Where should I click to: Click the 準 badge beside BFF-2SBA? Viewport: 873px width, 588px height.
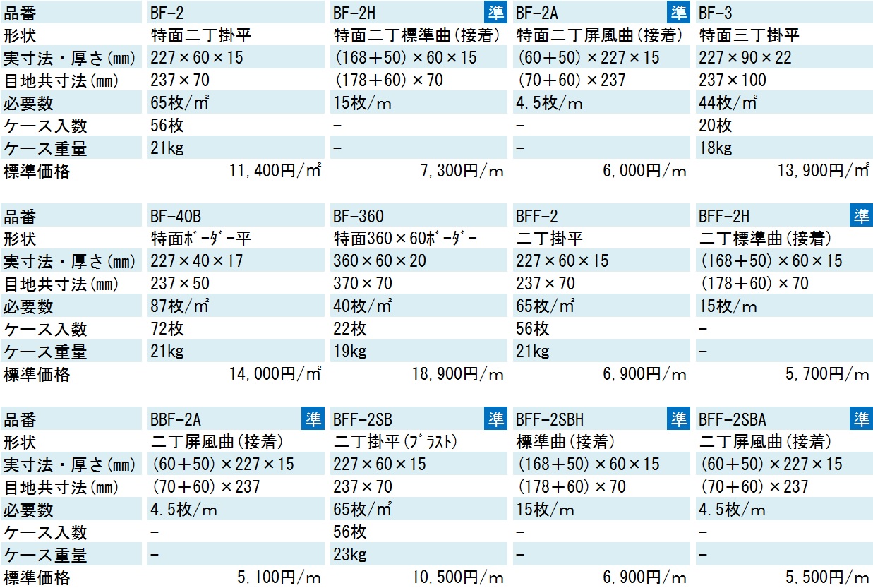(861, 419)
